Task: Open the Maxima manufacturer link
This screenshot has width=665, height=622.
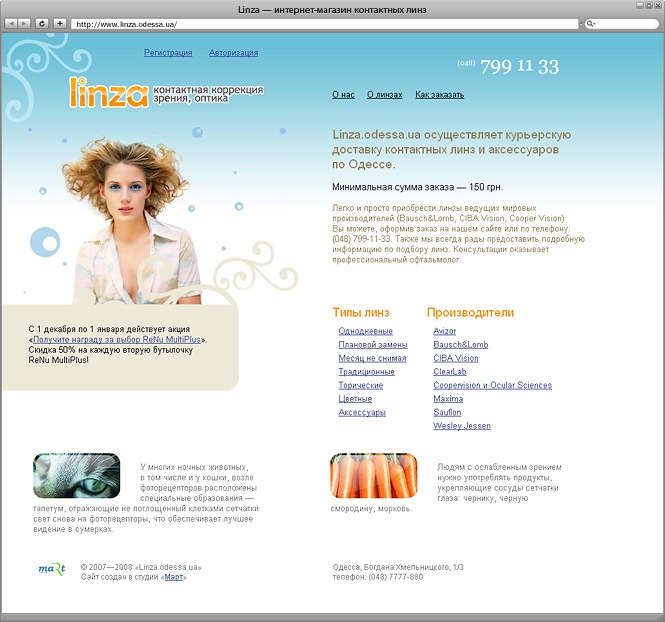Action: coord(448,399)
